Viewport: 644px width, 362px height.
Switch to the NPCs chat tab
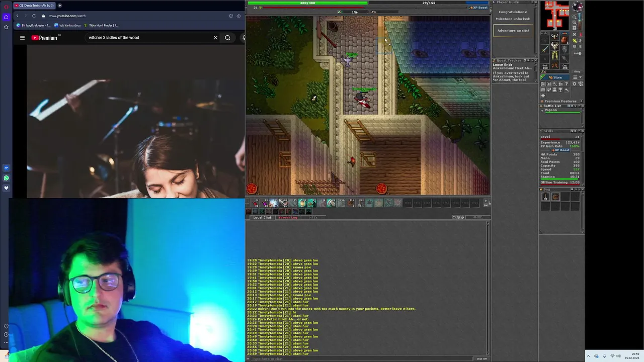(x=313, y=217)
